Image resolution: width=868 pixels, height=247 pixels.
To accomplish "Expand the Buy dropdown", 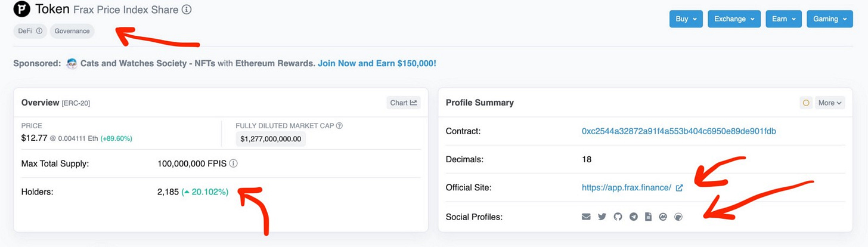I will point(686,19).
